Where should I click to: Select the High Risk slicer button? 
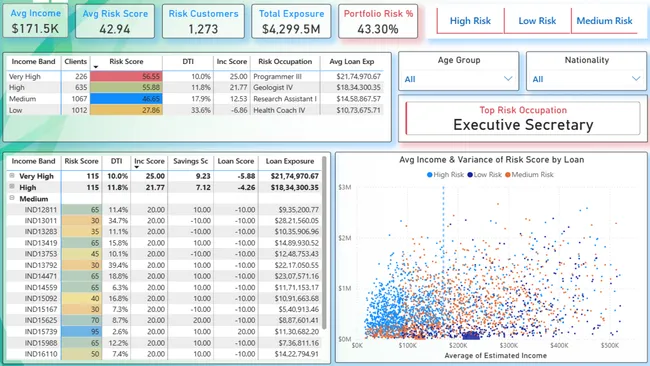[x=470, y=21]
